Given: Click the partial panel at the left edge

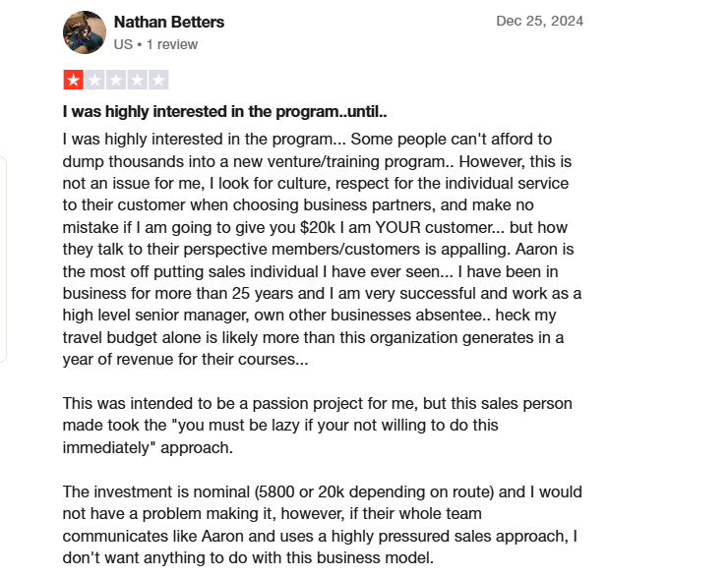Looking at the screenshot, I should pyautogui.click(x=3, y=260).
